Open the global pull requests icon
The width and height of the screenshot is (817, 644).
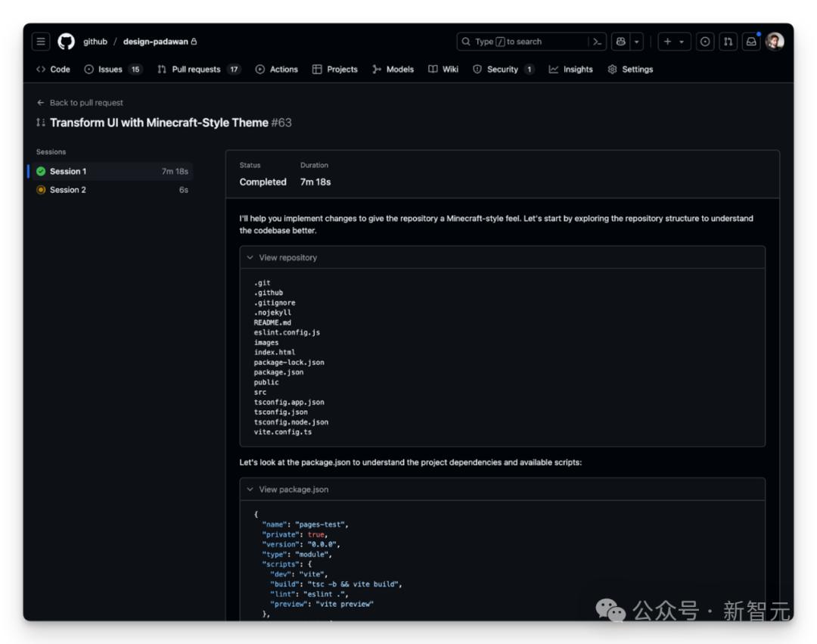pos(728,42)
